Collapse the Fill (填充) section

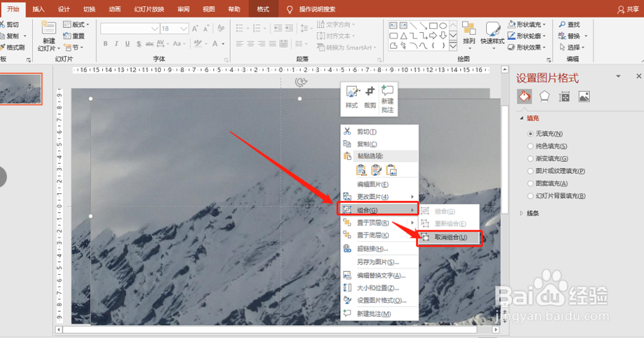(x=522, y=118)
